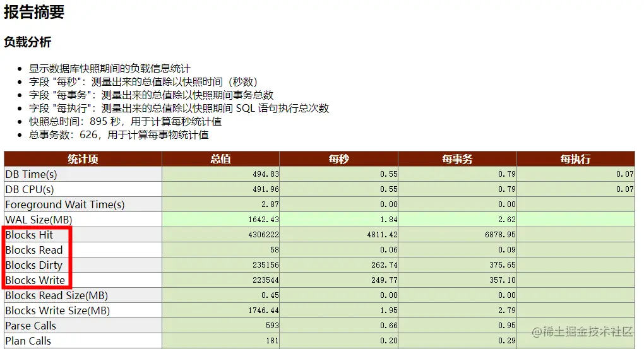This screenshot has width=644, height=349.
Task: Click the Blocks Read Size(MB) label
Action: pos(57,295)
